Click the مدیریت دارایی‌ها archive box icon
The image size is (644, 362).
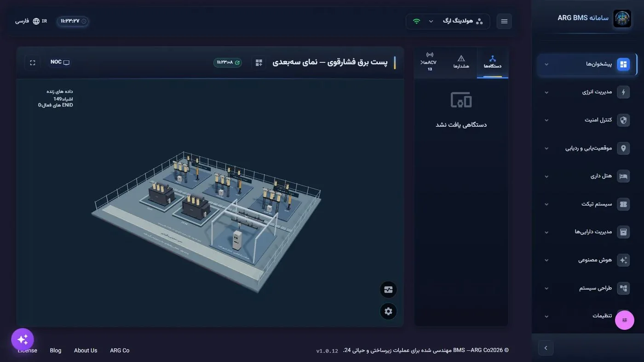(x=623, y=232)
